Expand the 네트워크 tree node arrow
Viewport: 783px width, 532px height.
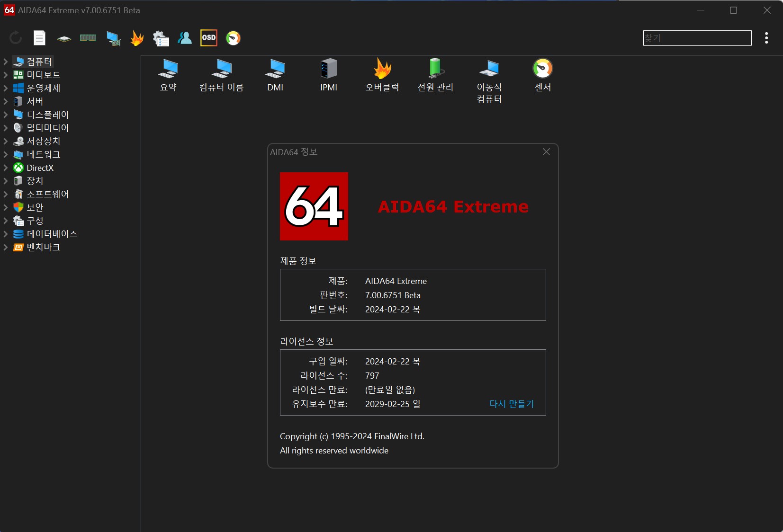tap(6, 154)
